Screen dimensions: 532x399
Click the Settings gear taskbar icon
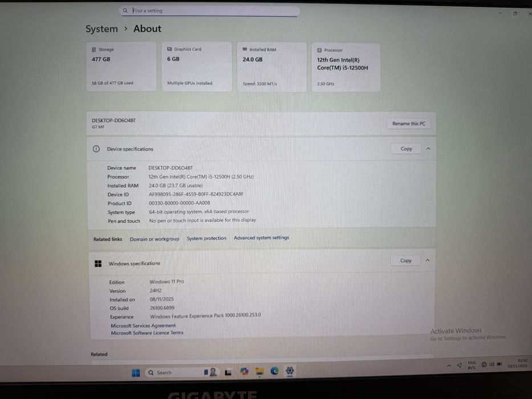[290, 371]
